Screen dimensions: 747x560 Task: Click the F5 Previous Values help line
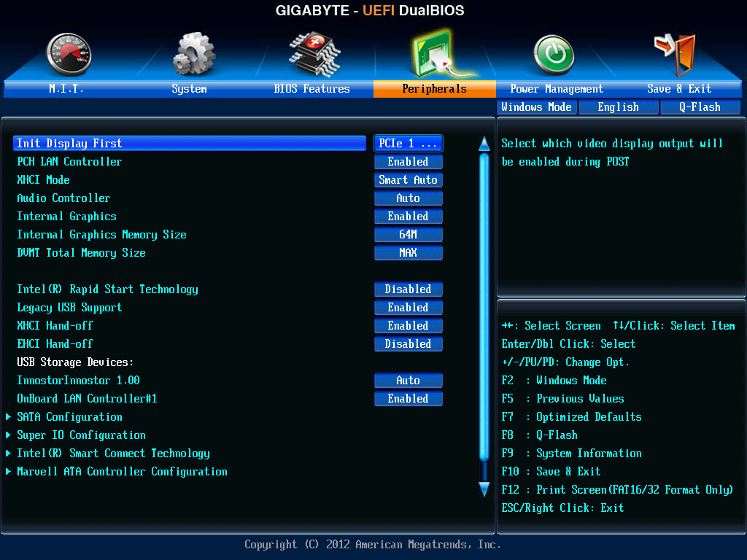coord(563,399)
